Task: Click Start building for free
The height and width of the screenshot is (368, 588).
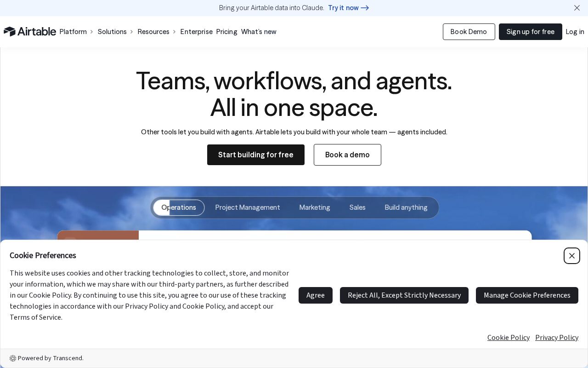Action: pyautogui.click(x=255, y=155)
